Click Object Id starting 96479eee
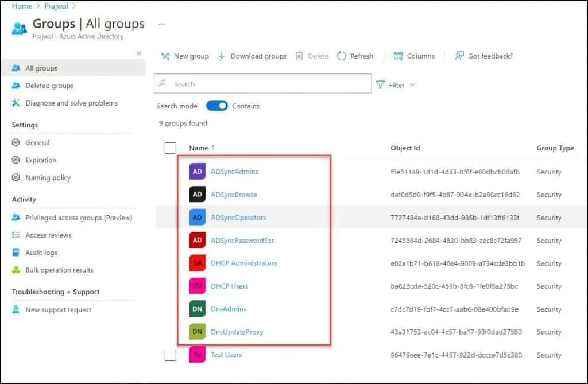Screen dimensions: 588x384 click(x=456, y=355)
